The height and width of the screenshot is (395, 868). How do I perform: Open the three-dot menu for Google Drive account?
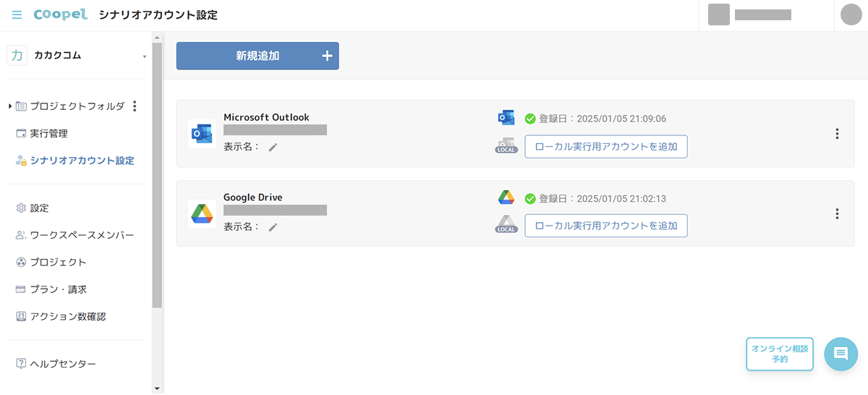click(x=837, y=213)
